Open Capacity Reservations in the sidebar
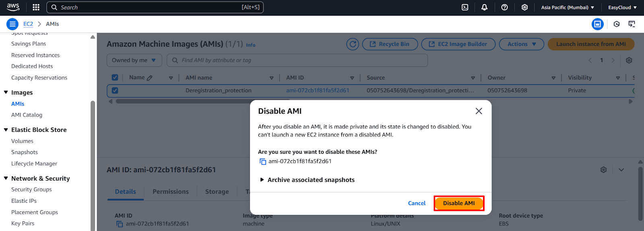The height and width of the screenshot is (231, 644). point(39,78)
